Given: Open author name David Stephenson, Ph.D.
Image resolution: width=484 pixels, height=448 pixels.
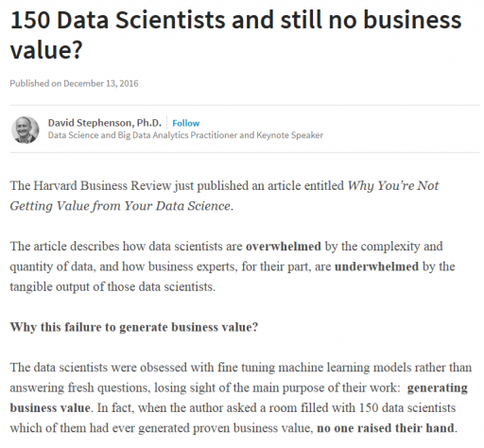Looking at the screenshot, I should [x=105, y=123].
